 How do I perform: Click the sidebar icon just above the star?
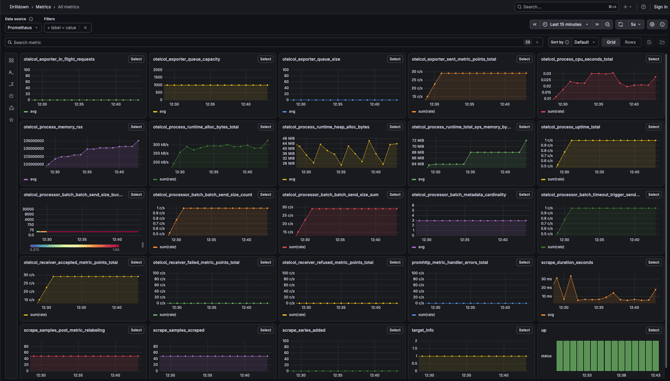(11, 108)
